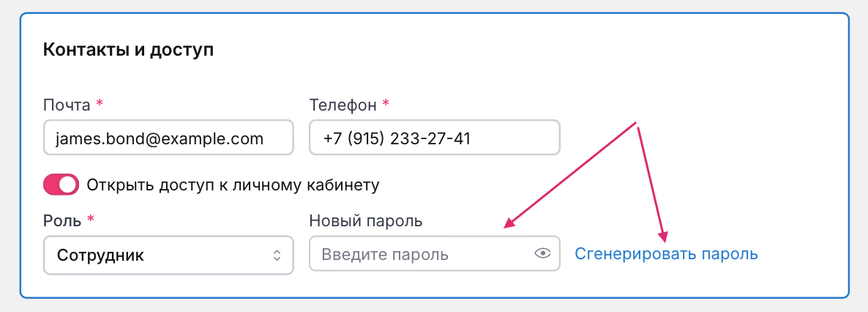Click the Телефон field label
The image size is (868, 312).
343,105
